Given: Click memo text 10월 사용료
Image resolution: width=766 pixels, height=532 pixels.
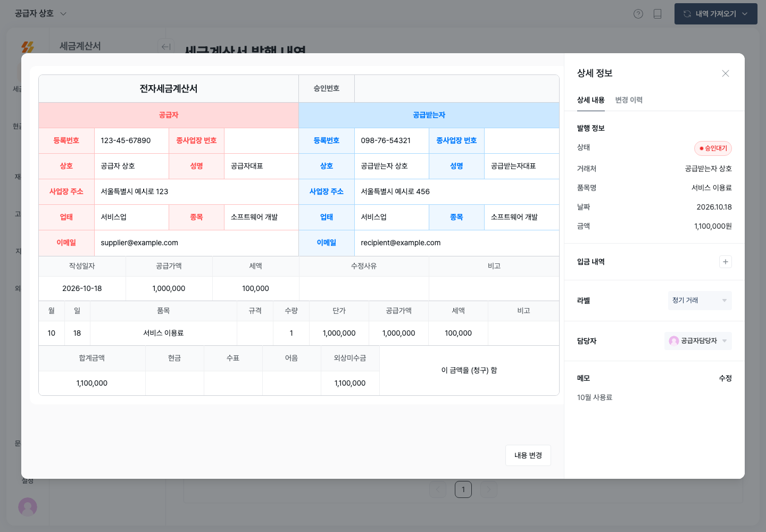Looking at the screenshot, I should click(595, 397).
